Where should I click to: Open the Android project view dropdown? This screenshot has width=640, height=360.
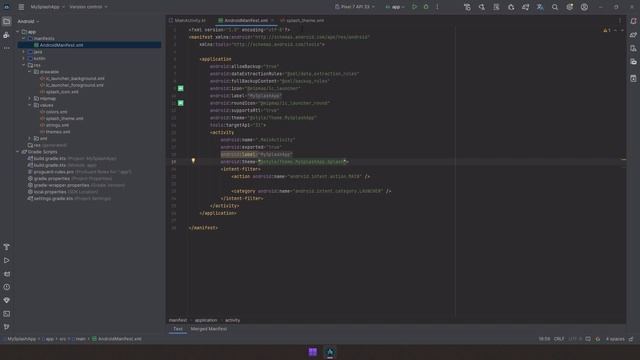point(28,21)
